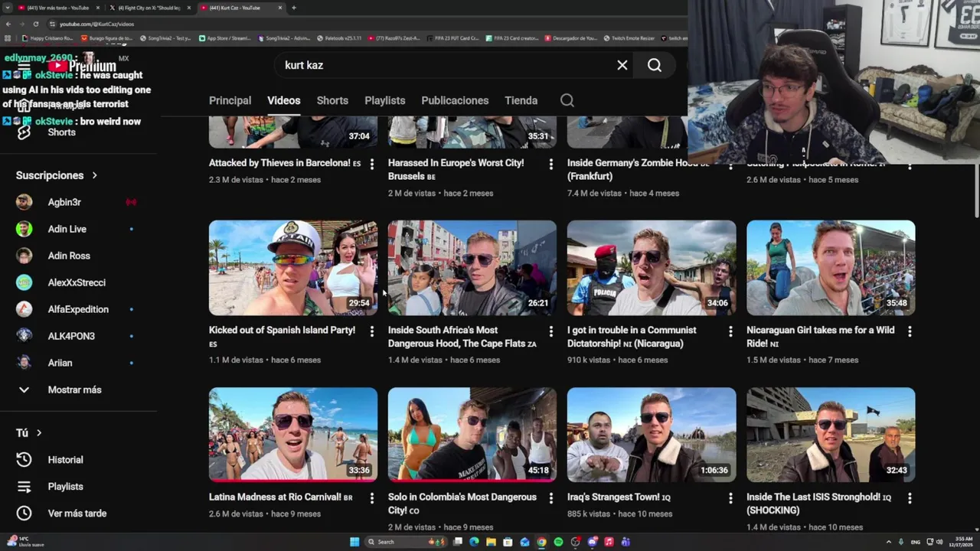Open Nicaraguan Girl Wild Ride video thumbnail
This screenshot has width=980, height=551.
(831, 268)
